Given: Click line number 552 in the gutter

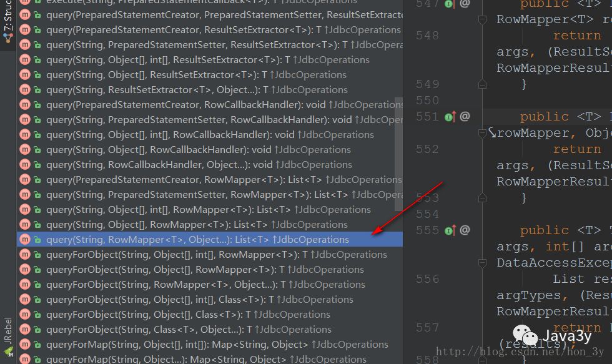Looking at the screenshot, I should [x=427, y=149].
